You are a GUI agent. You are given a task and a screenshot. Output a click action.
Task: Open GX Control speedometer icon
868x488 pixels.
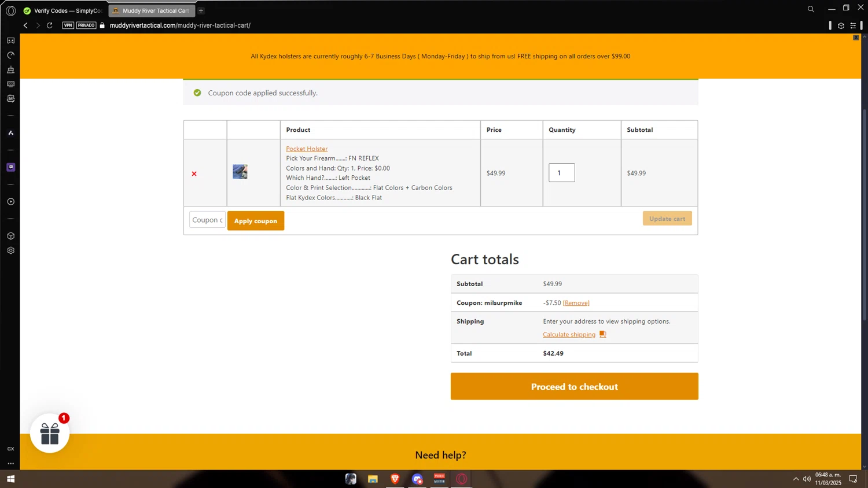(x=10, y=56)
